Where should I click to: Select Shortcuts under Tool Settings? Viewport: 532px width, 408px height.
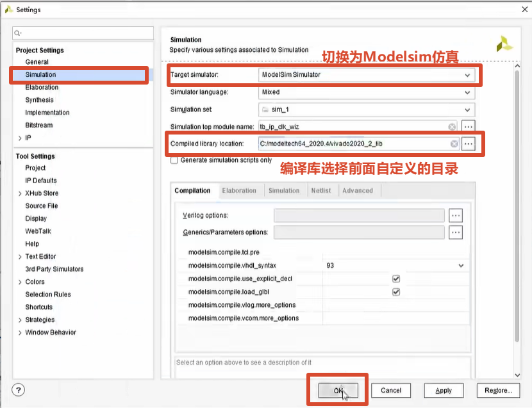click(x=38, y=307)
